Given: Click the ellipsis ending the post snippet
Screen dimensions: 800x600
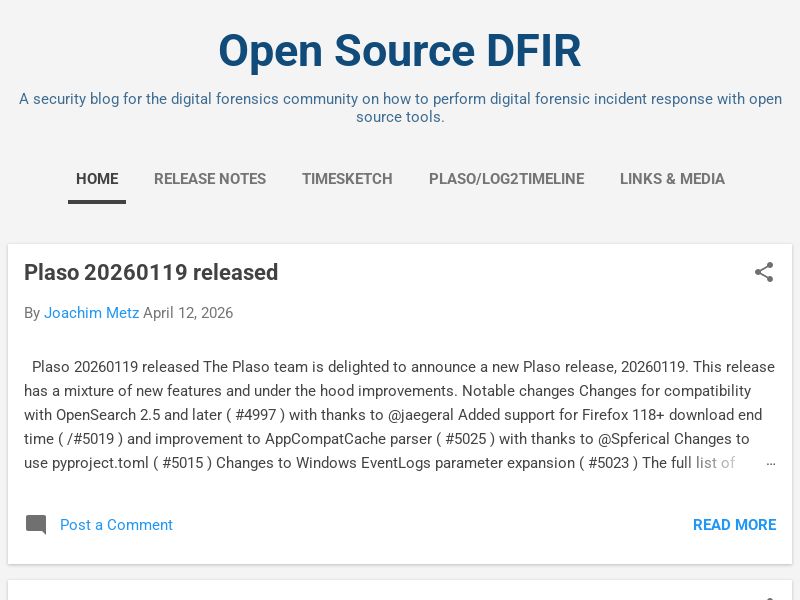Looking at the screenshot, I should [770, 463].
